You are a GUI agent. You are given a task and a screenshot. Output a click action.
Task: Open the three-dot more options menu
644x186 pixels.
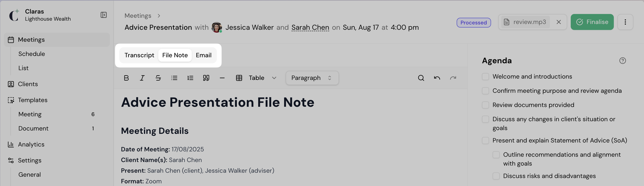625,22
